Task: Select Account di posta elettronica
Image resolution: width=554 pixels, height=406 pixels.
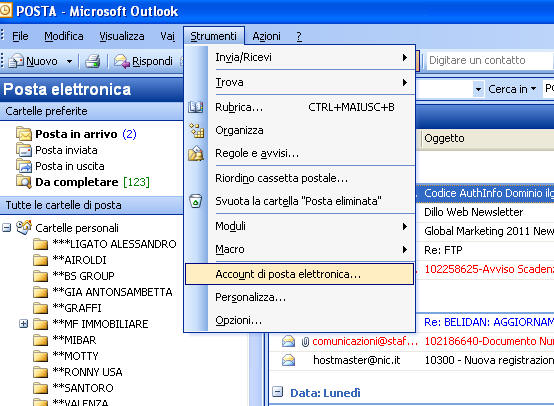Action: (x=300, y=274)
